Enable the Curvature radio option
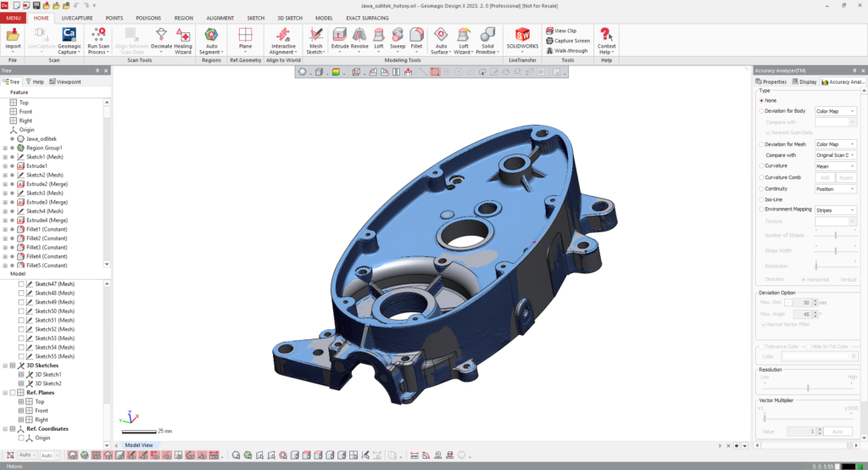This screenshot has width=868, height=470. pos(761,166)
